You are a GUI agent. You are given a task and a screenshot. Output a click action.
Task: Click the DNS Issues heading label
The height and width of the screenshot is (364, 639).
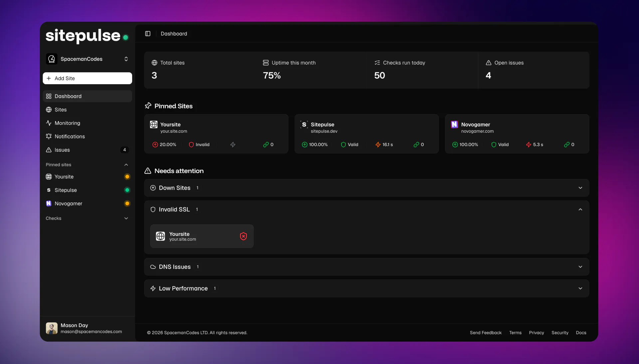point(175,267)
